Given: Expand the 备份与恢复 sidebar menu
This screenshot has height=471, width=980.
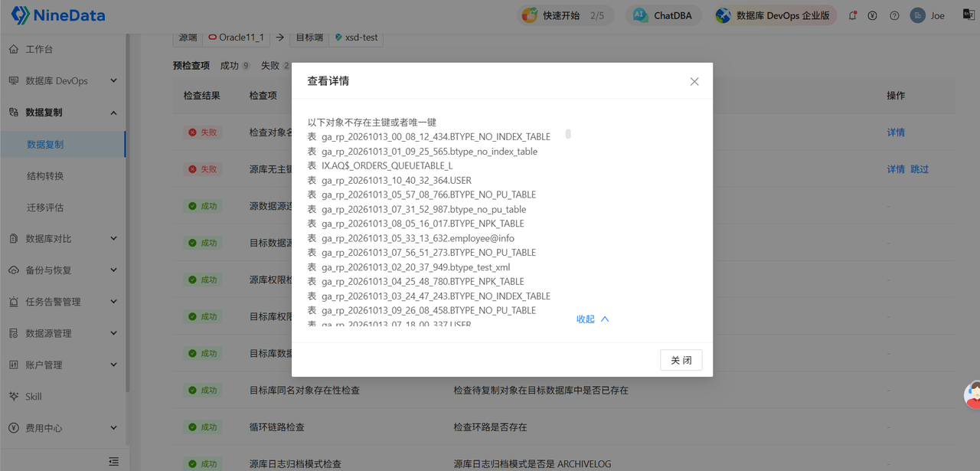Looking at the screenshot, I should point(63,270).
